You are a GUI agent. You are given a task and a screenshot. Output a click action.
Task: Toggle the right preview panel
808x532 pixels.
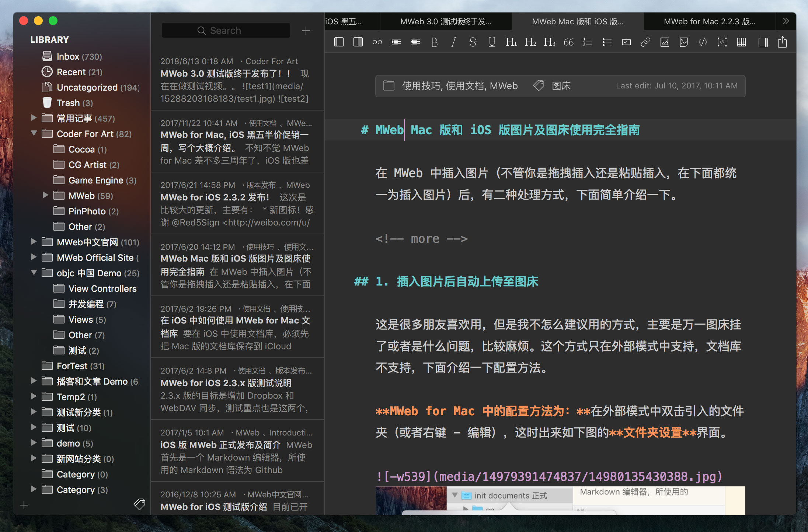(x=763, y=42)
